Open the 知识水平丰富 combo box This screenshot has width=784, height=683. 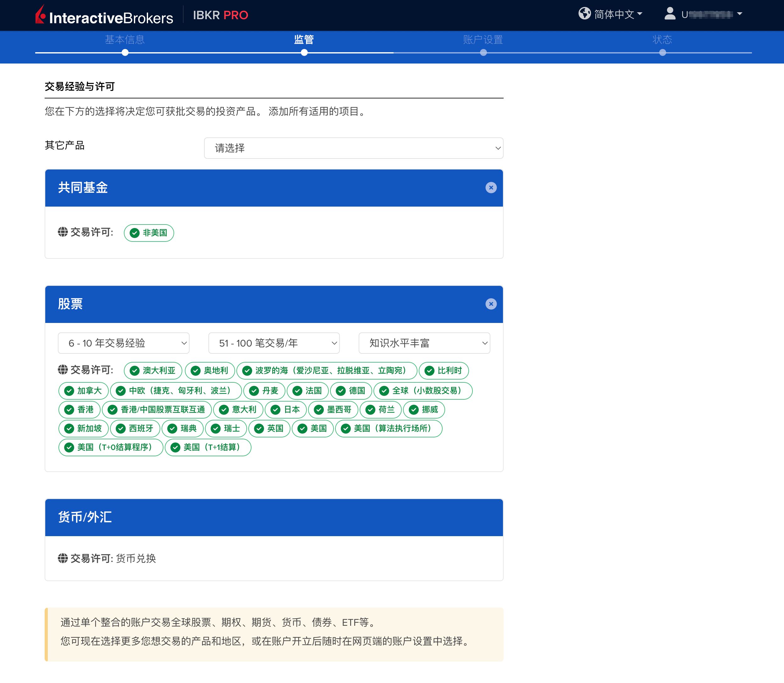(x=424, y=343)
